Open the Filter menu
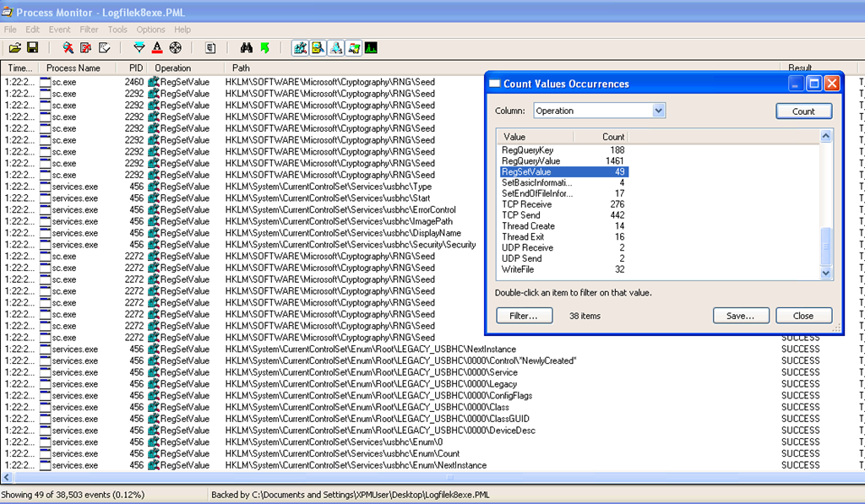 89,30
